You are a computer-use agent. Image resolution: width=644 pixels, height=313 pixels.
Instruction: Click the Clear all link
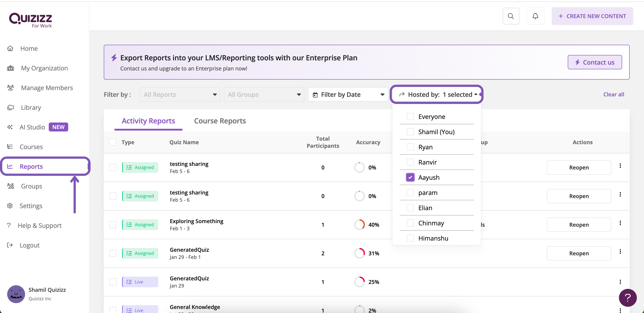click(614, 95)
